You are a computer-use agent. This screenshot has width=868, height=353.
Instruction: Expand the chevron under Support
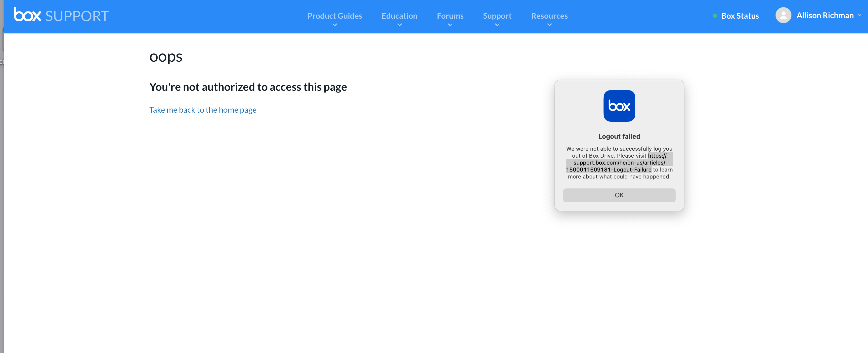click(497, 25)
